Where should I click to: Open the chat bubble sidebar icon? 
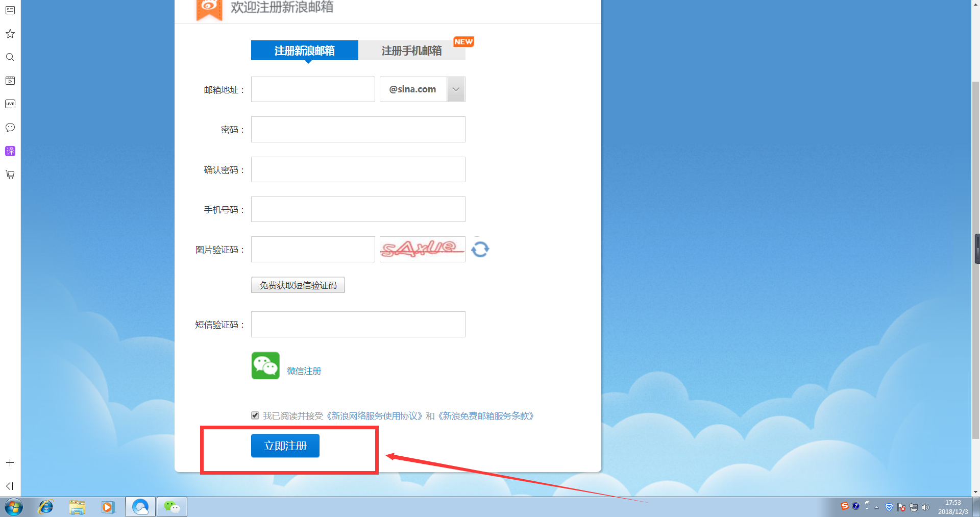point(10,128)
